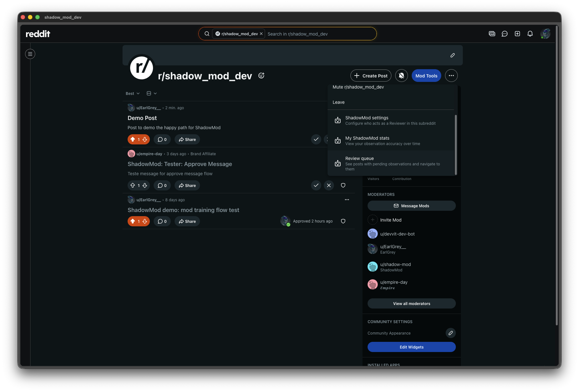Screen dimensions: 579x392
Task: Open the Reddit home logo
Action: tap(38, 34)
